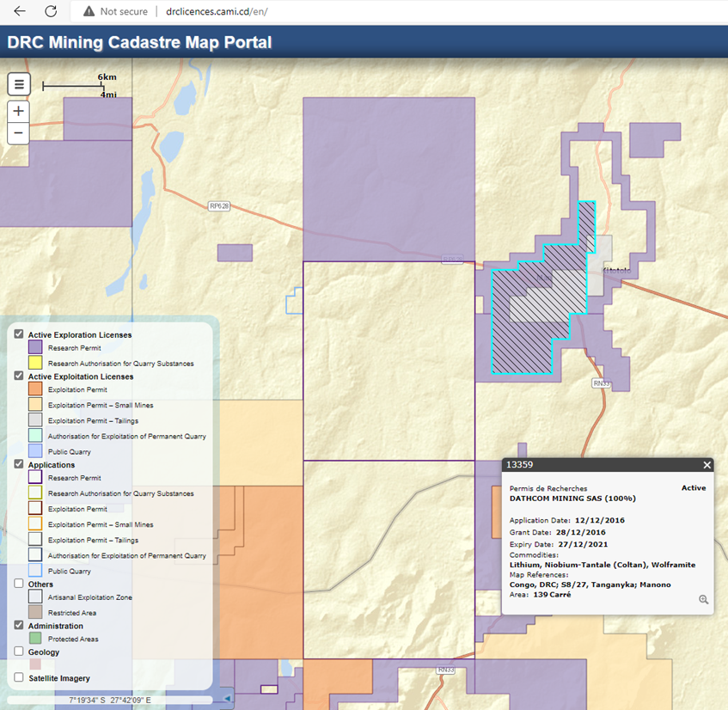
Task: Click the coordinates readout 7°19'34" S
Action: tap(109, 700)
